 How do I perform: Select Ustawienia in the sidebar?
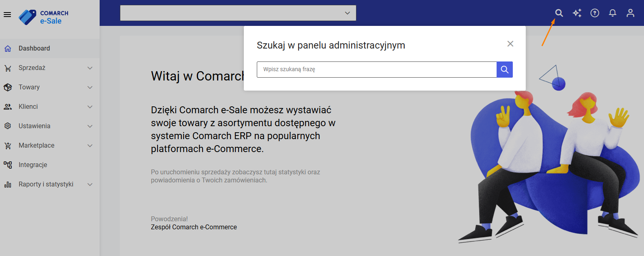click(50, 126)
